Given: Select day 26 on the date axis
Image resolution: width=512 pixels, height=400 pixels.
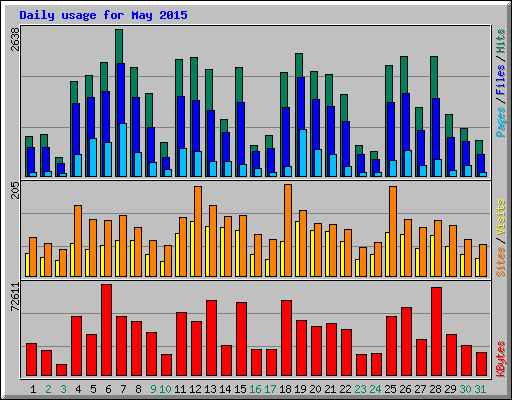Looking at the screenshot, I should [405, 389].
